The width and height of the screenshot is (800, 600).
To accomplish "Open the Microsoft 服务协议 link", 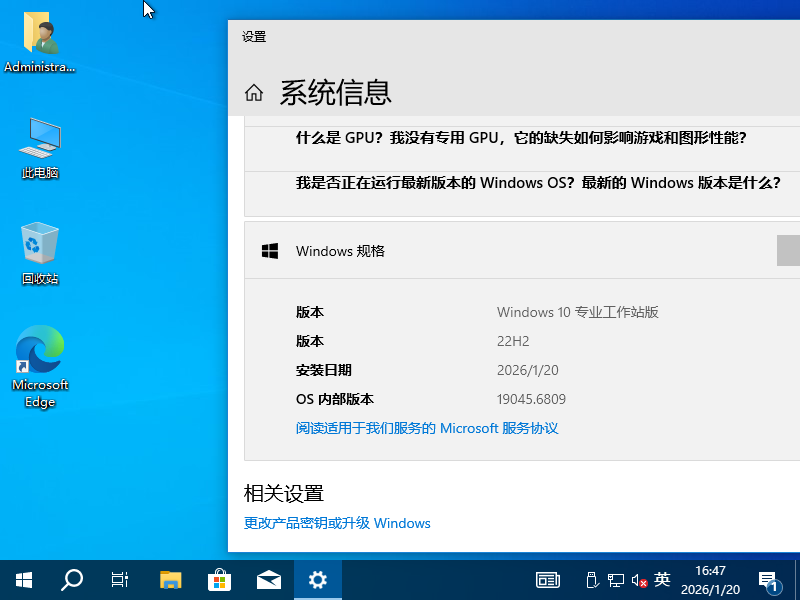I will 427,428.
